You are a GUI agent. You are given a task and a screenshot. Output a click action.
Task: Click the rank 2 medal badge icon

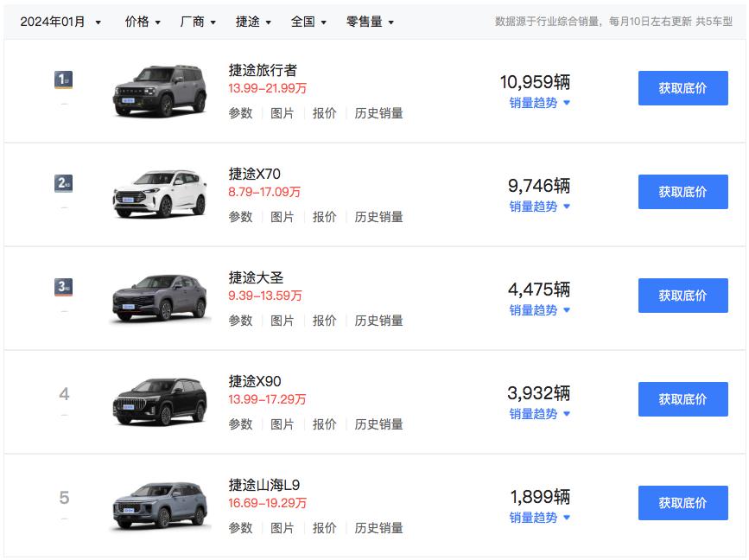tap(63, 183)
